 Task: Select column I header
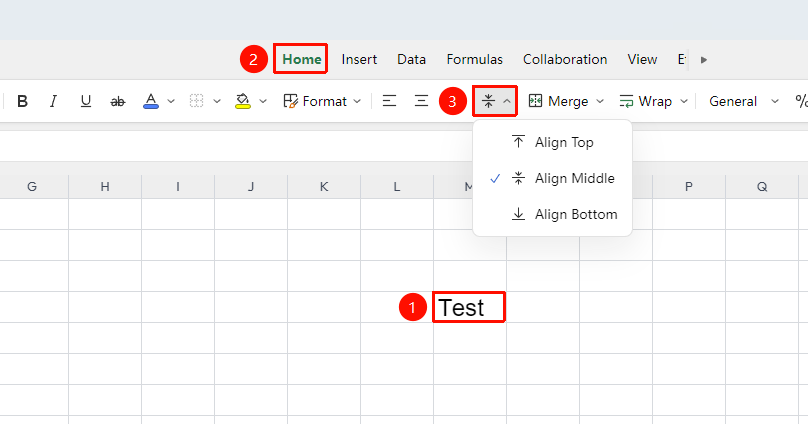click(x=178, y=186)
